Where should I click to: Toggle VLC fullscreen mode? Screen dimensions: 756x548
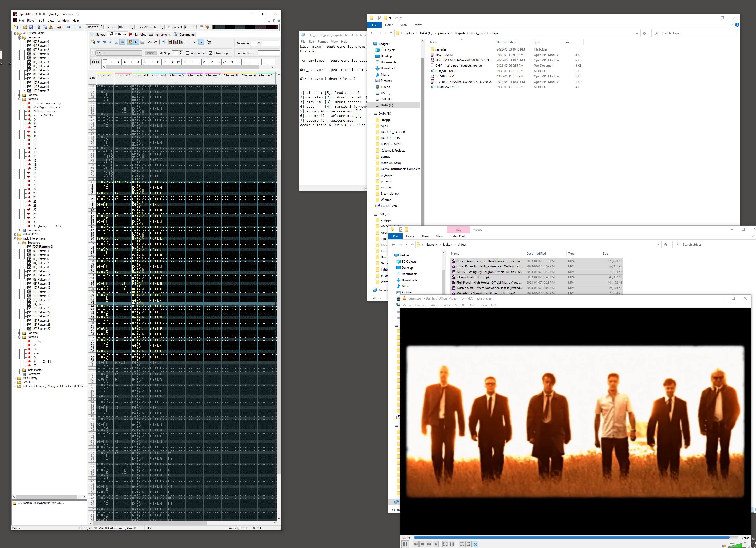(x=445, y=544)
